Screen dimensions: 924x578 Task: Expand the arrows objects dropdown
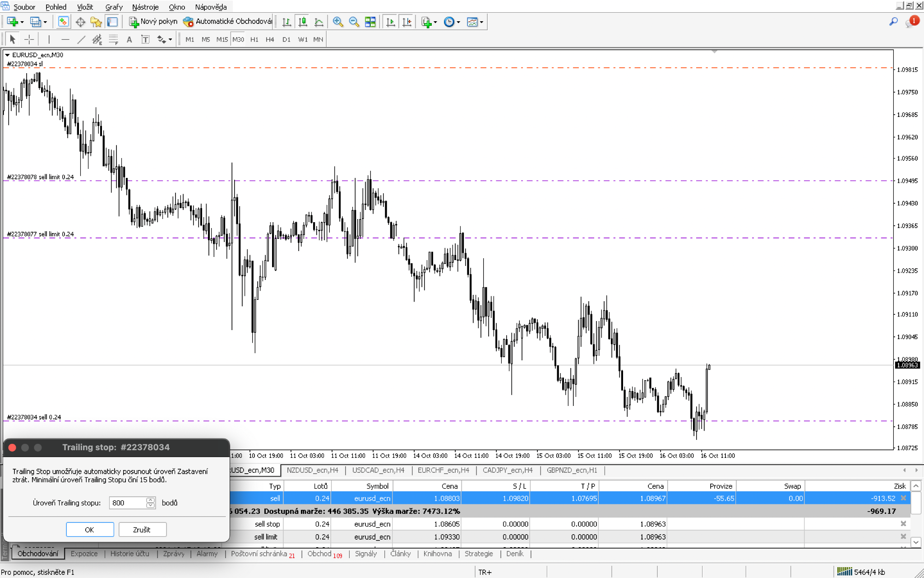(170, 40)
